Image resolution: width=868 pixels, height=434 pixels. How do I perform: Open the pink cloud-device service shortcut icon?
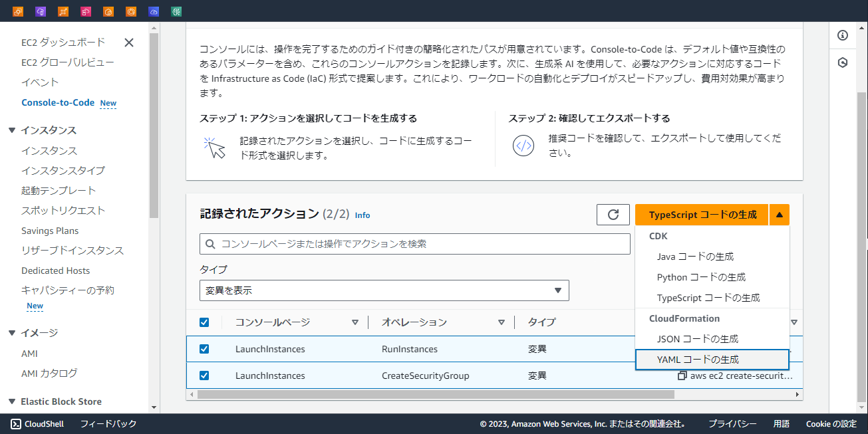point(86,11)
